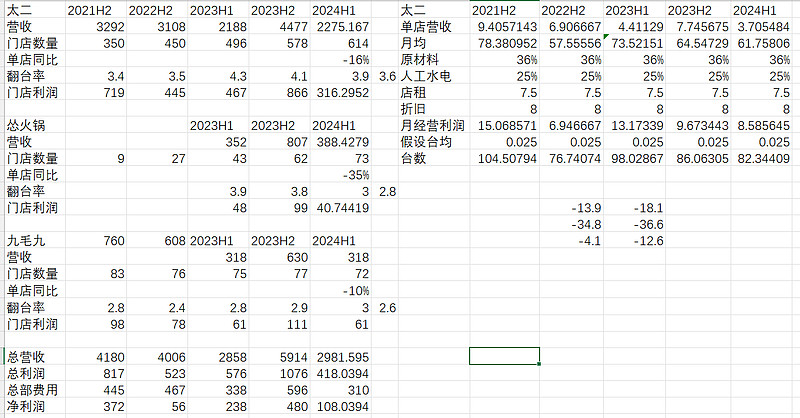Select the cell showing 418.0394
This screenshot has width=800, height=418.
[x=341, y=374]
